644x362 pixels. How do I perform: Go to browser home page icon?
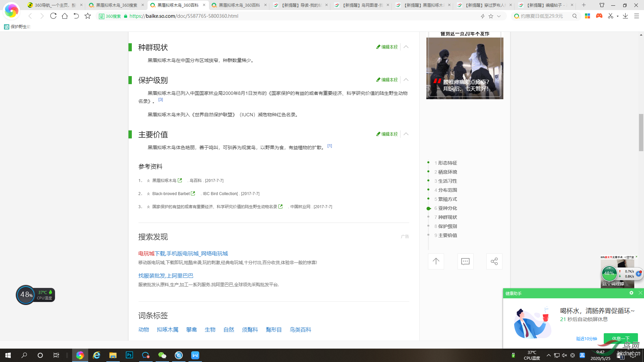[65, 16]
